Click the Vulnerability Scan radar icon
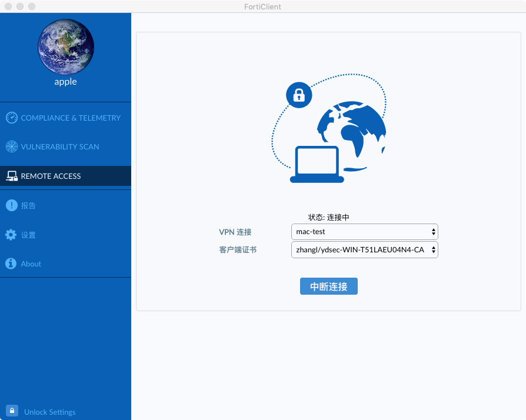Viewport: 526px width, 420px height. tap(12, 146)
